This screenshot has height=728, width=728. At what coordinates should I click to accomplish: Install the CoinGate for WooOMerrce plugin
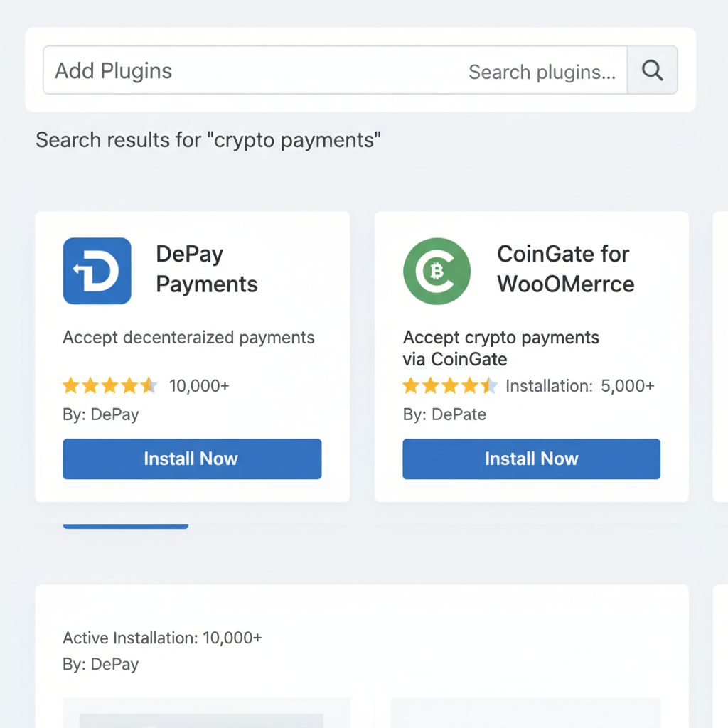coord(531,459)
